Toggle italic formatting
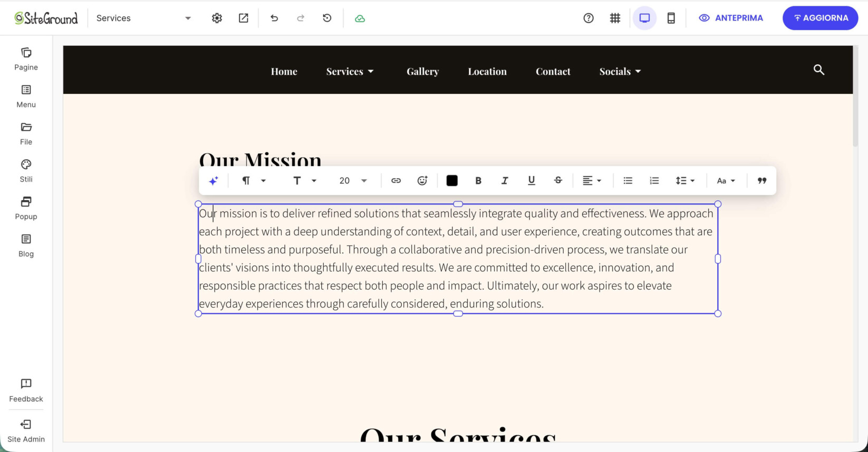This screenshot has height=452, width=868. point(505,181)
